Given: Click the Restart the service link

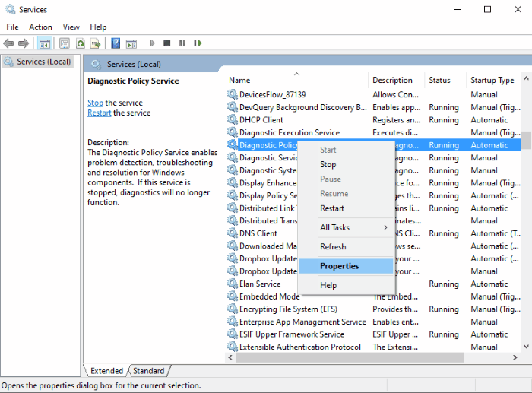Looking at the screenshot, I should tap(100, 113).
